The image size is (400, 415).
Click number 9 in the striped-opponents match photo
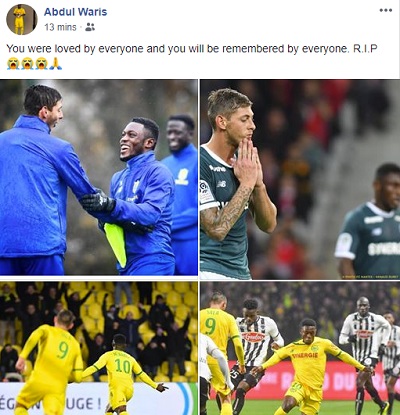click(210, 327)
